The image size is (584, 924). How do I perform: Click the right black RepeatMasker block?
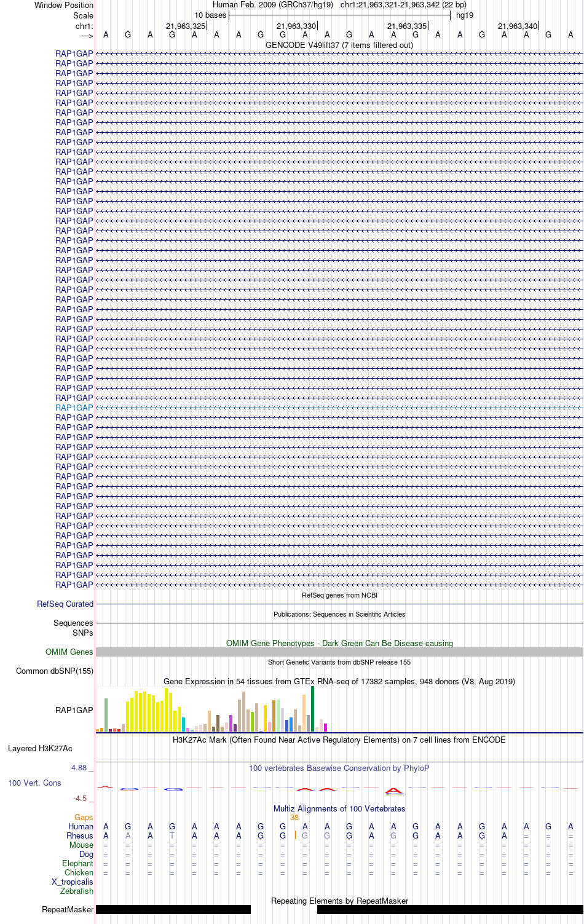450,909
